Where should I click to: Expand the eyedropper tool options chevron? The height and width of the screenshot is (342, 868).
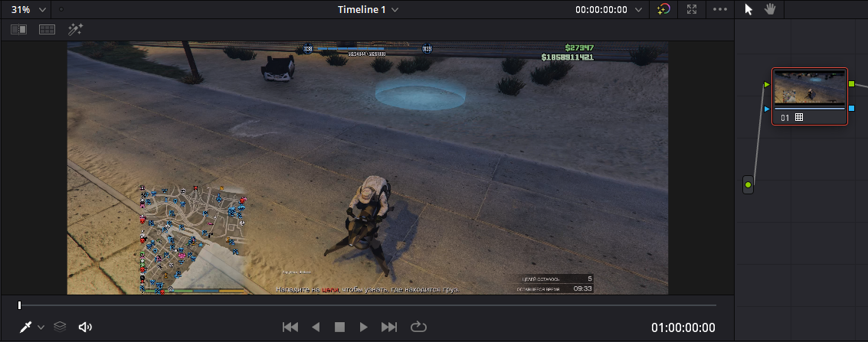point(41,327)
